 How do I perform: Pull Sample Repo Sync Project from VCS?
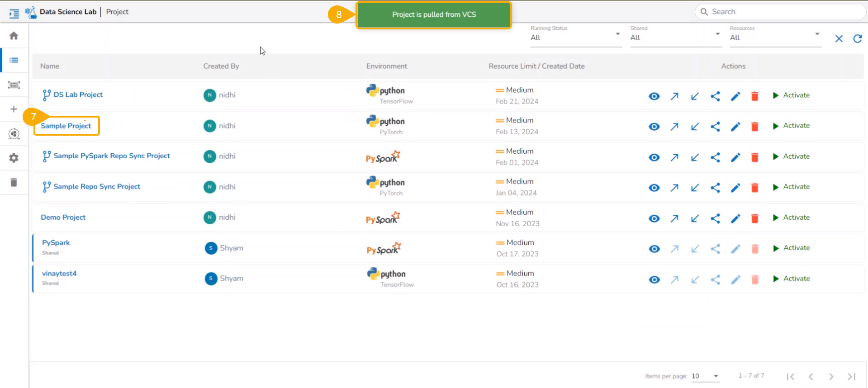tap(695, 188)
